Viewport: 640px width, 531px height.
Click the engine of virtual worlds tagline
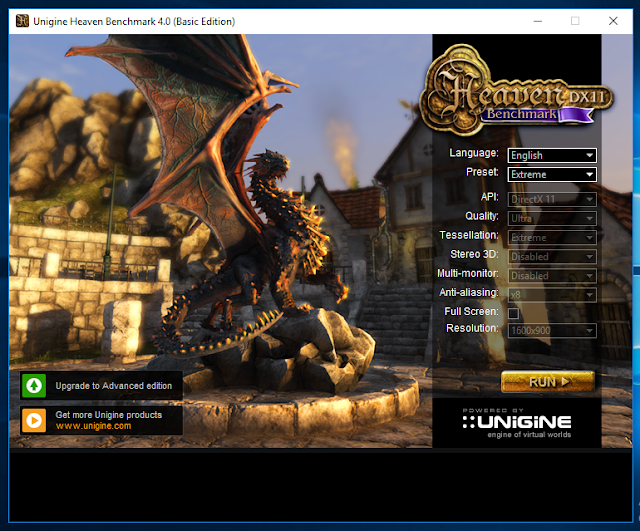529,435
